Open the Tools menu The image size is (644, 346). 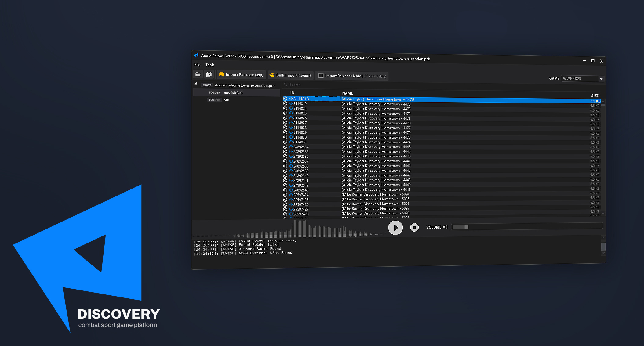pyautogui.click(x=210, y=65)
